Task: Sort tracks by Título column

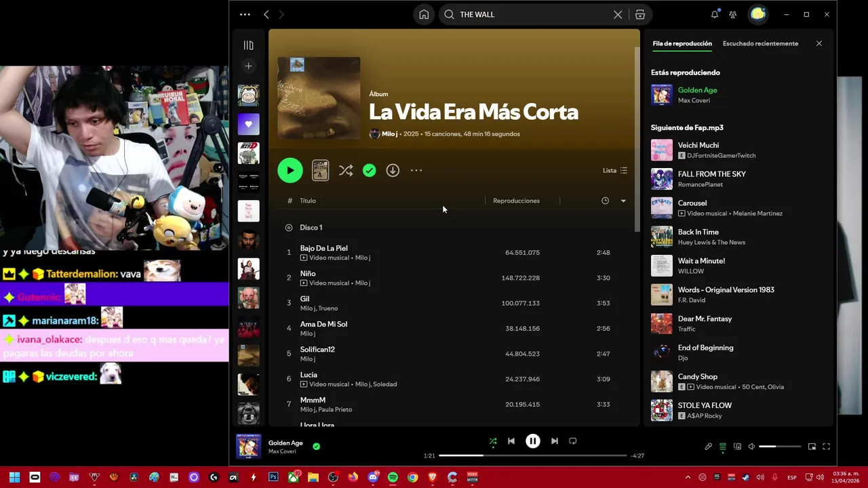Action: coord(308,201)
